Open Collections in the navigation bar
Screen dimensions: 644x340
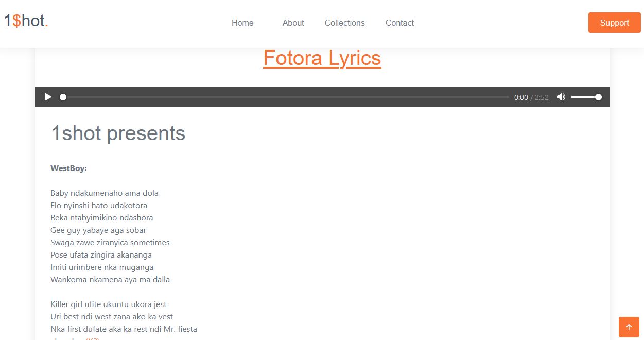tap(344, 23)
